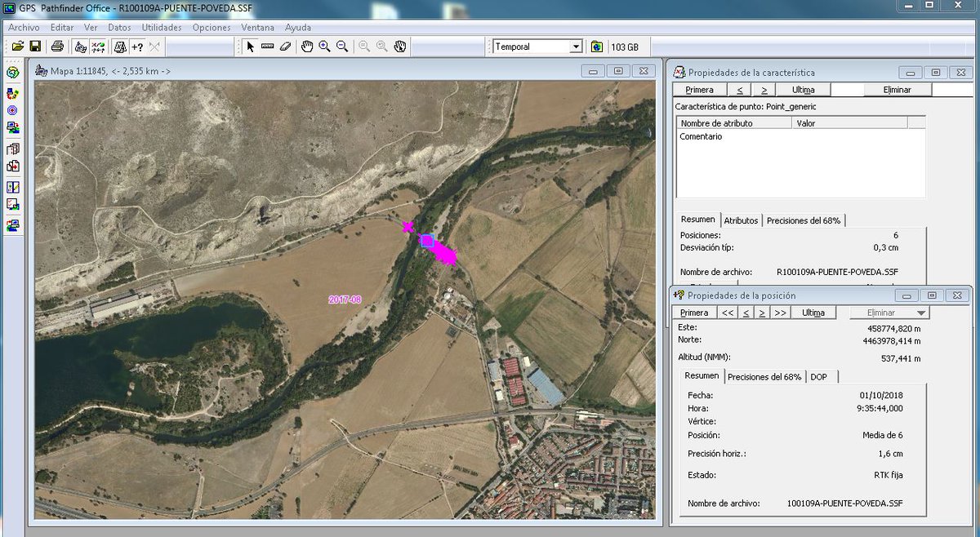The image size is (980, 537).
Task: Click Ultima button in feature properties
Action: pos(803,90)
